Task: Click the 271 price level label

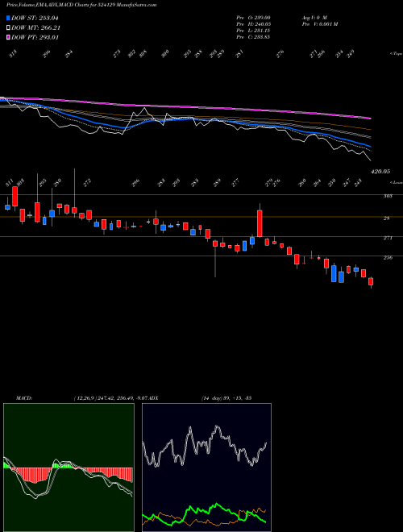Action: [388, 238]
